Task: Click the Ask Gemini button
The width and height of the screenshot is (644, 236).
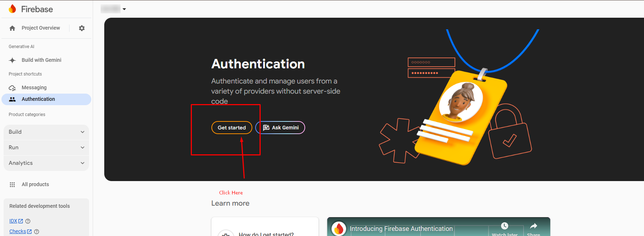Action: click(x=281, y=128)
